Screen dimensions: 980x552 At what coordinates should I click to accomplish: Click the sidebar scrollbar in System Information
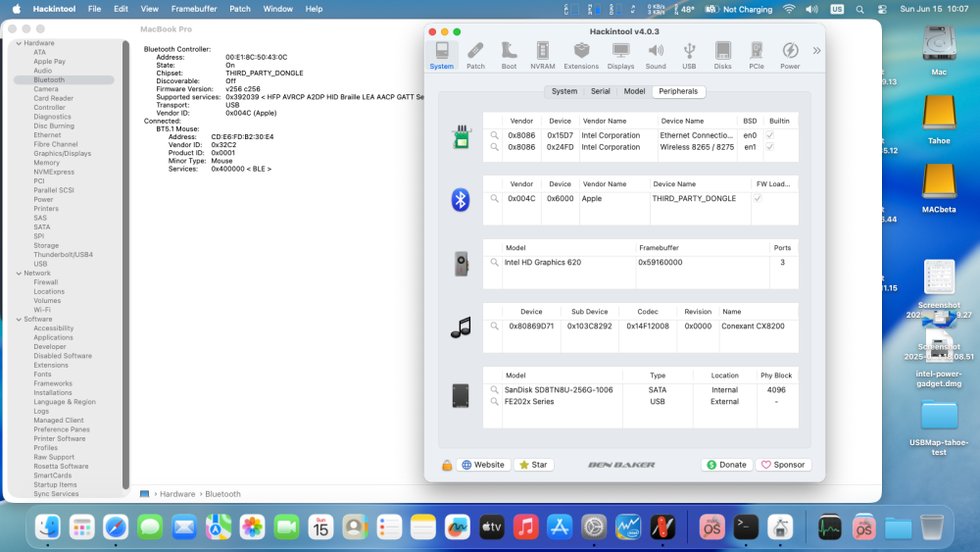126,265
